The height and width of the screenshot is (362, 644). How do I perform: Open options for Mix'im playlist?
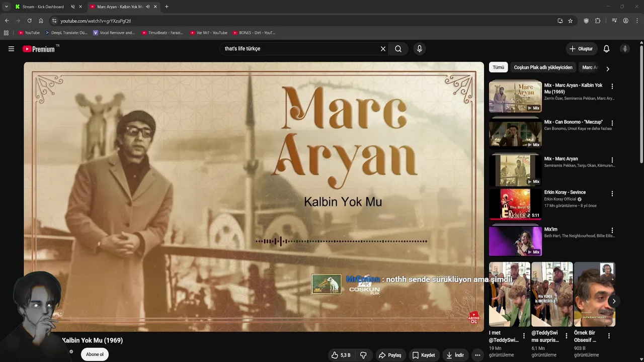pyautogui.click(x=612, y=231)
